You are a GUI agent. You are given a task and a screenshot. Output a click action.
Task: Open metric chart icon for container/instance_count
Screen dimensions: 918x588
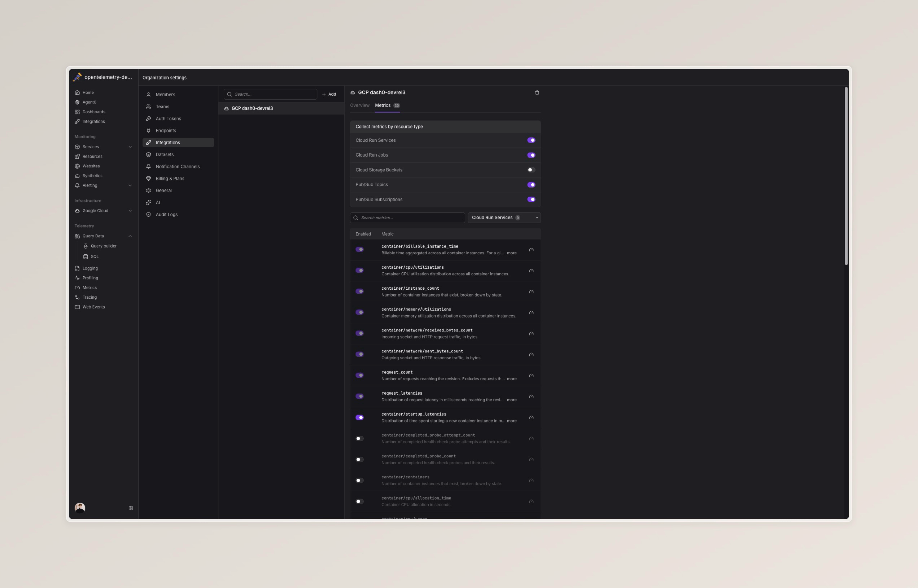pyautogui.click(x=531, y=292)
